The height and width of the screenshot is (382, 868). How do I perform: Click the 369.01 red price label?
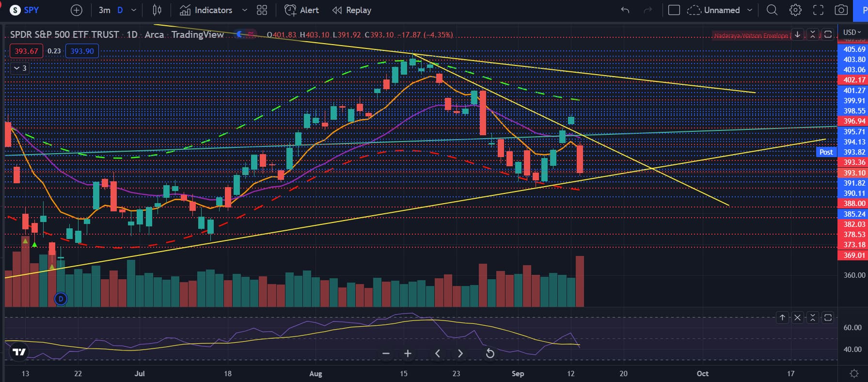[854, 255]
